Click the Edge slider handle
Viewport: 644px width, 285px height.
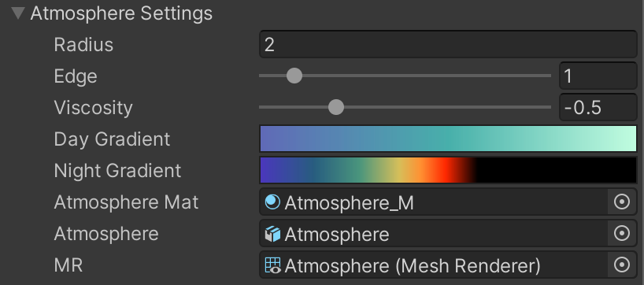coord(294,76)
